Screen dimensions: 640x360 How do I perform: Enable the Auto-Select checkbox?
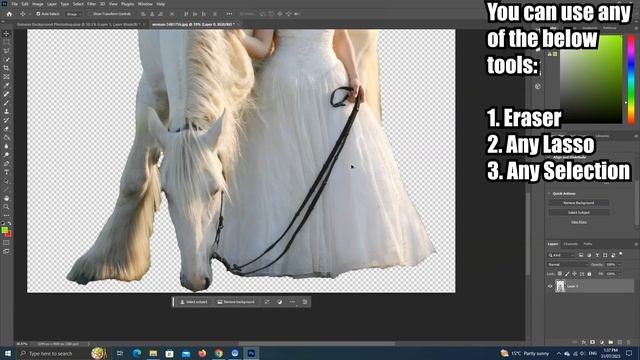[38, 14]
